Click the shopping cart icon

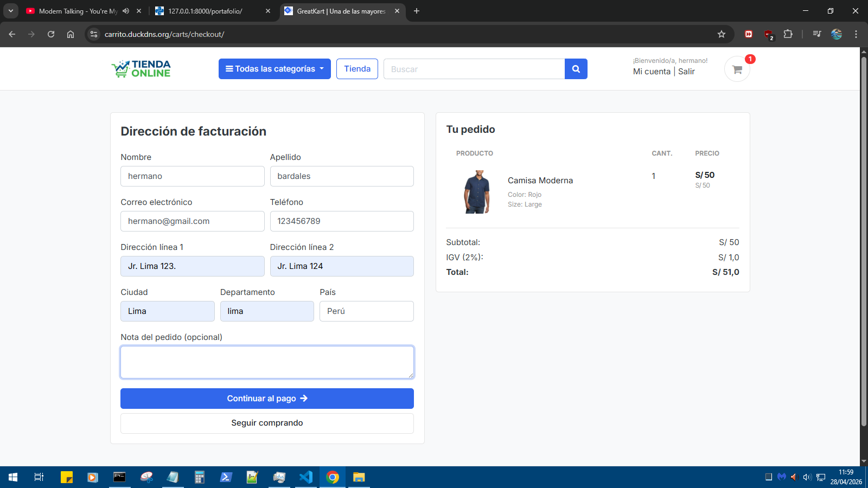click(x=737, y=69)
